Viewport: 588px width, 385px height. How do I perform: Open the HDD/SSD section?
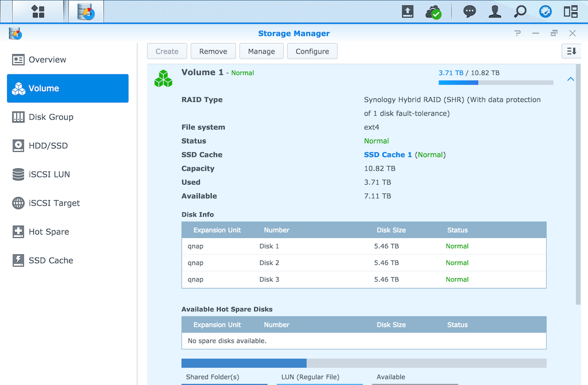coord(68,146)
